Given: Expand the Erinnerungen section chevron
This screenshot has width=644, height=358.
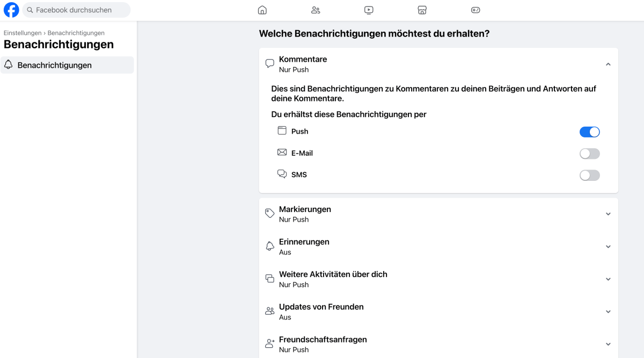Looking at the screenshot, I should coord(608,246).
